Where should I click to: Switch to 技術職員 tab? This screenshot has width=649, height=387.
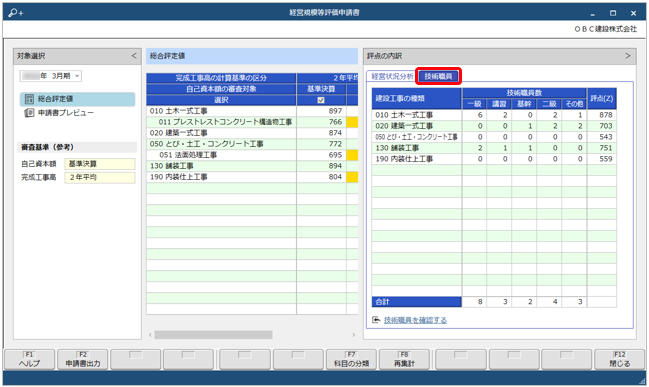438,76
